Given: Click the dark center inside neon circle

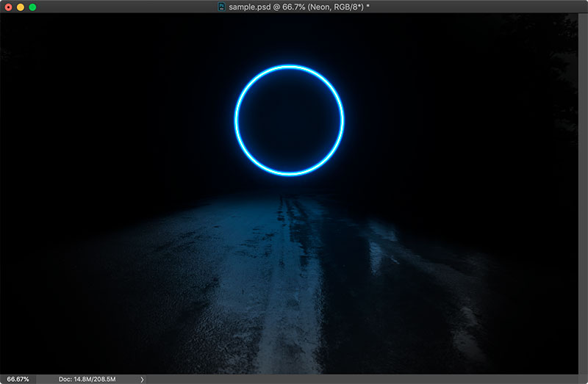Looking at the screenshot, I should pos(290,120).
